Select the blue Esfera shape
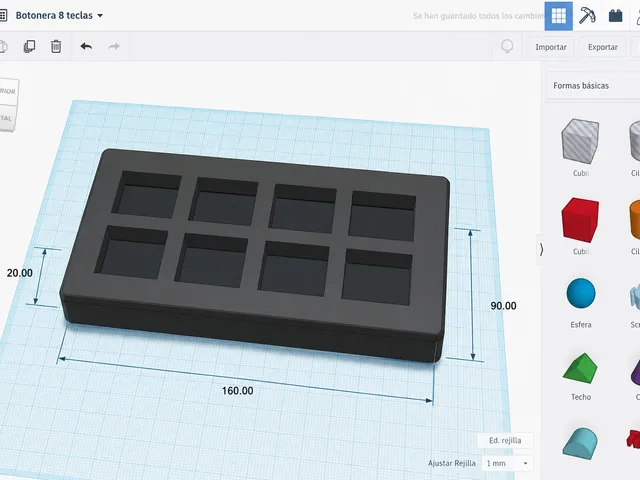This screenshot has height=480, width=640. point(581,293)
